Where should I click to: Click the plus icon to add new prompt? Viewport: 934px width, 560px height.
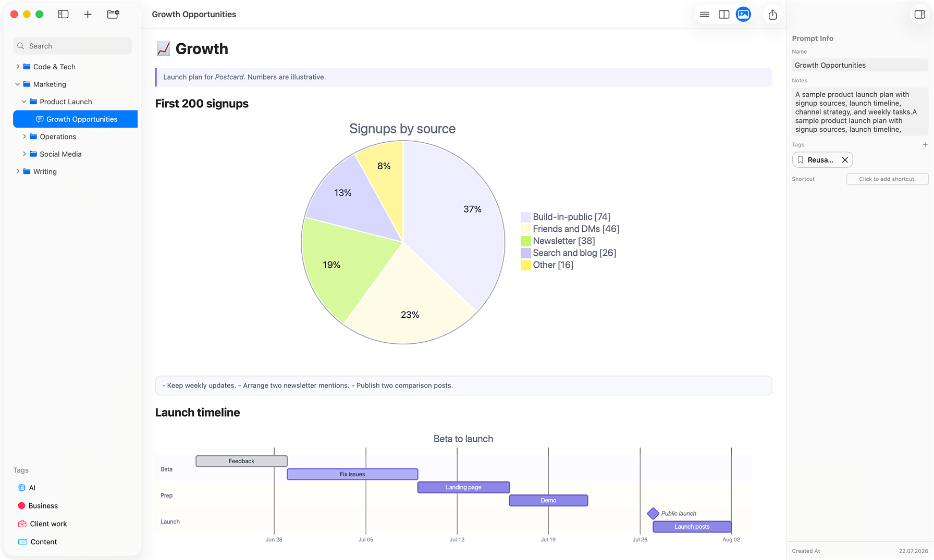click(x=88, y=15)
